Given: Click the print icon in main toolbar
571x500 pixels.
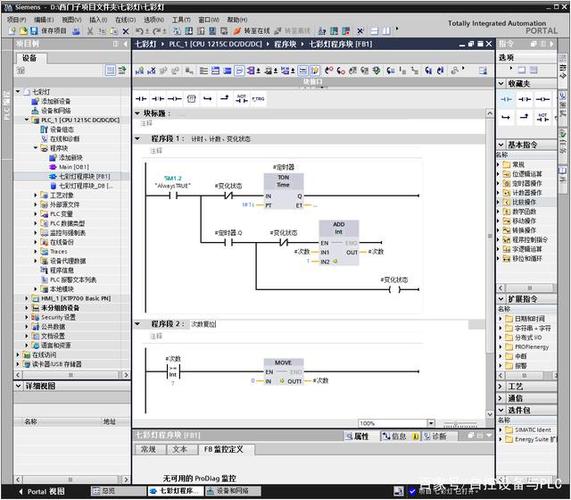Looking at the screenshot, I should 76,31.
